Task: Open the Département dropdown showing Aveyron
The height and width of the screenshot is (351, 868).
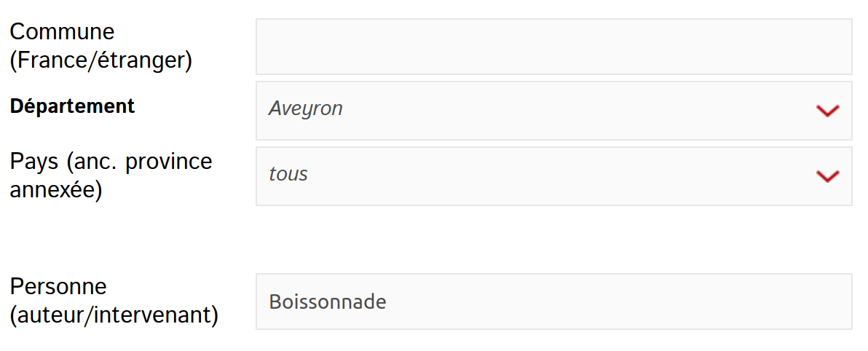Action: [553, 110]
